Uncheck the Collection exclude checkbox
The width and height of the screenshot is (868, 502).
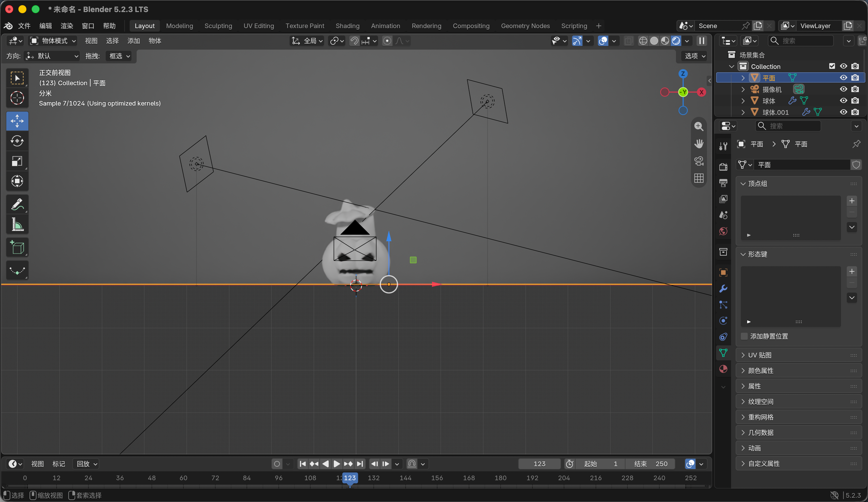point(832,66)
